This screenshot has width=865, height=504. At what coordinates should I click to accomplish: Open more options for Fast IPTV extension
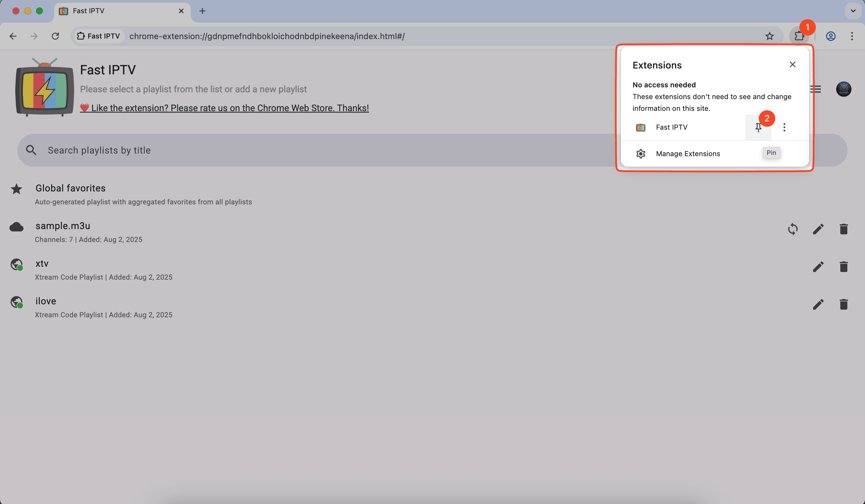(x=784, y=127)
